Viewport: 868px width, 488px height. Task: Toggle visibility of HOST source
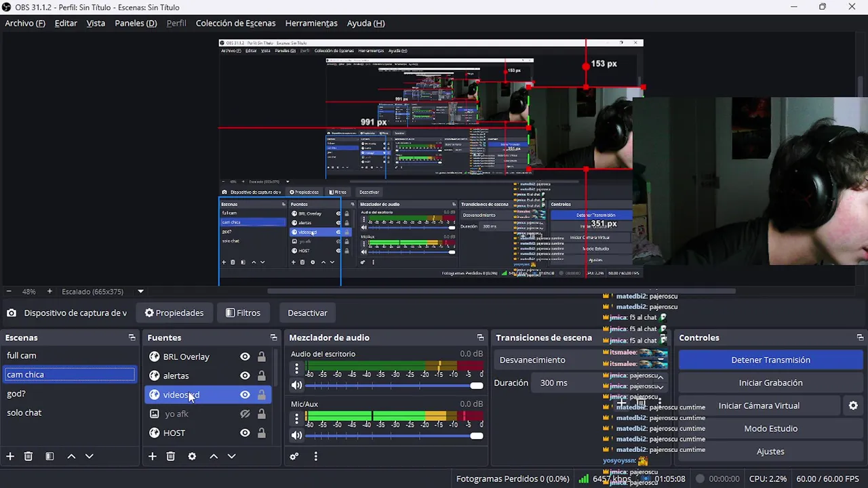245,432
